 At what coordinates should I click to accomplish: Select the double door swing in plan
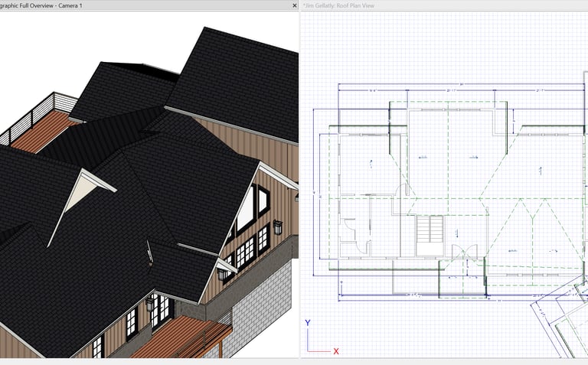tap(465, 253)
